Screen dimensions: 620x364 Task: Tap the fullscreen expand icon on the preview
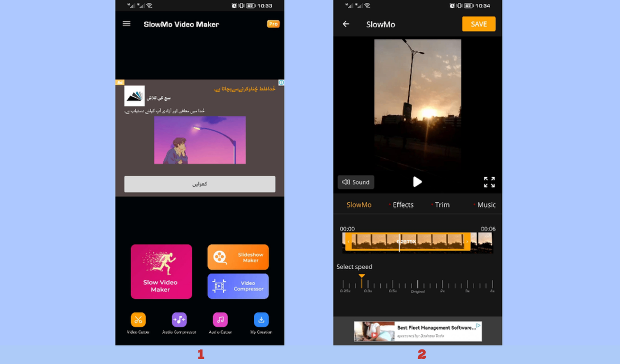[x=489, y=182]
